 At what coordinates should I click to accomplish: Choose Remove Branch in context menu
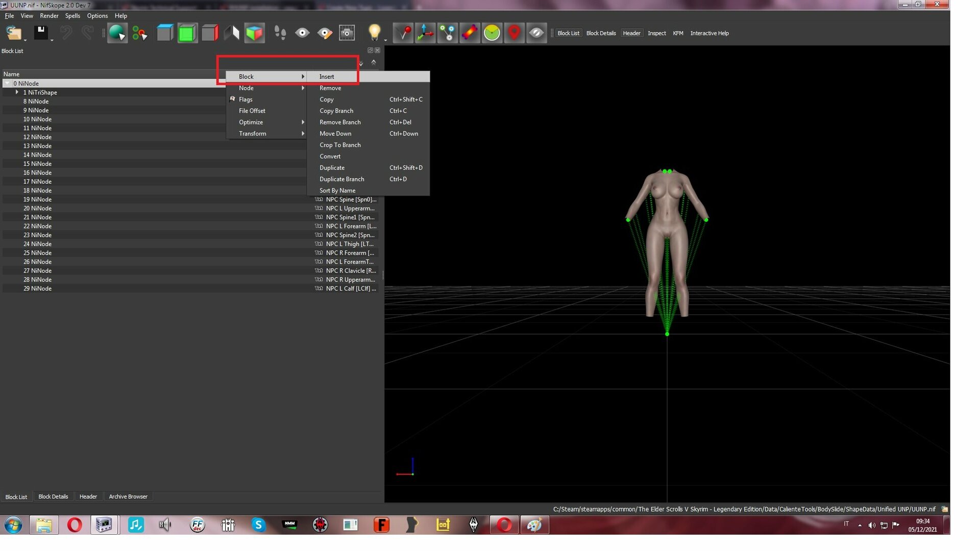[x=368, y=122]
